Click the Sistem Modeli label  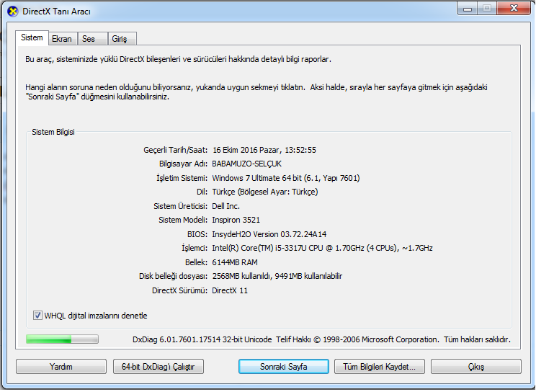[183, 220]
